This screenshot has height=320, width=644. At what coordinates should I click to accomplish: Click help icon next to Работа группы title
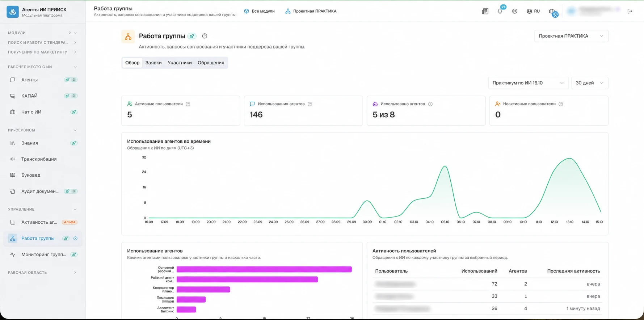(205, 36)
